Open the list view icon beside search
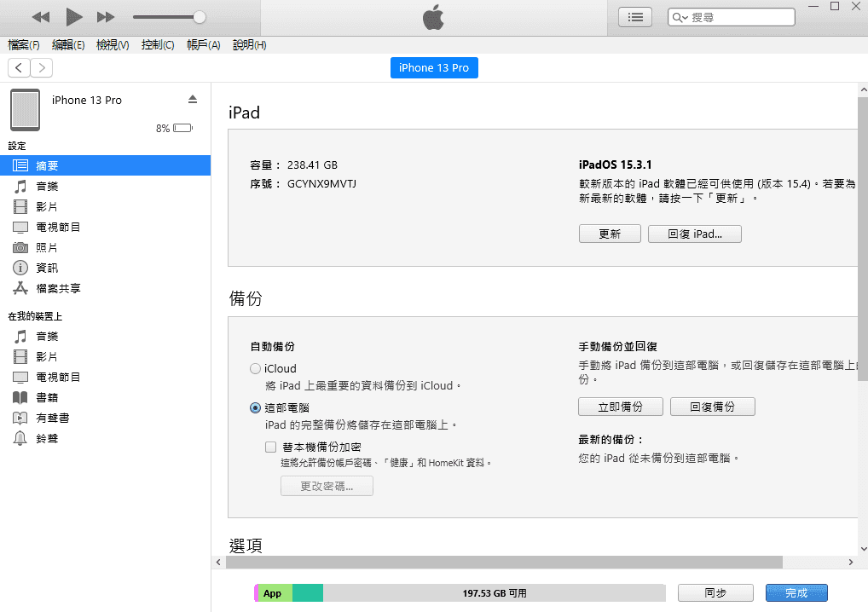Image resolution: width=868 pixels, height=612 pixels. point(635,17)
